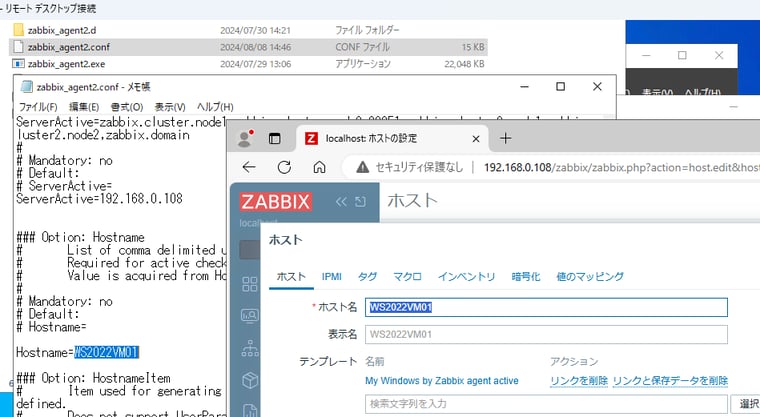Click zabbix_agent2.d folder name in explorer
Image resolution: width=760 pixels, height=417 pixels.
(62, 31)
